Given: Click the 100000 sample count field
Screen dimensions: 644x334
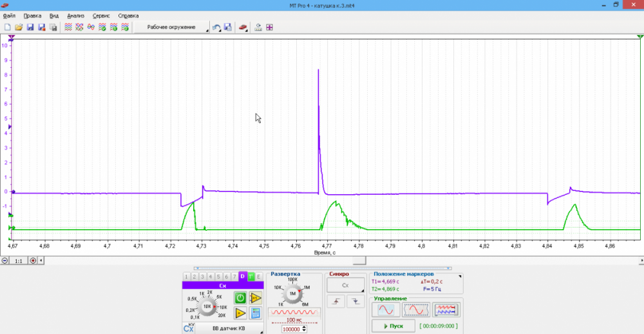Looking at the screenshot, I should coord(292,329).
